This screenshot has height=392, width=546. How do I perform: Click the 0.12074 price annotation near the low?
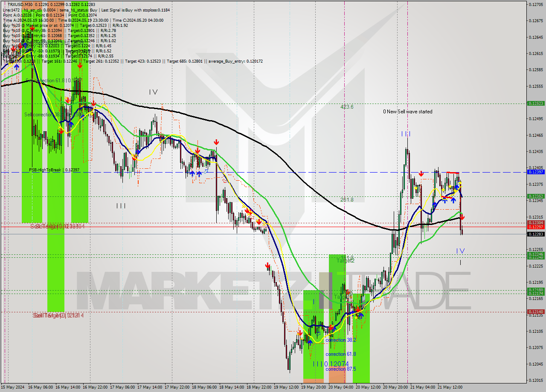[x=336, y=363]
